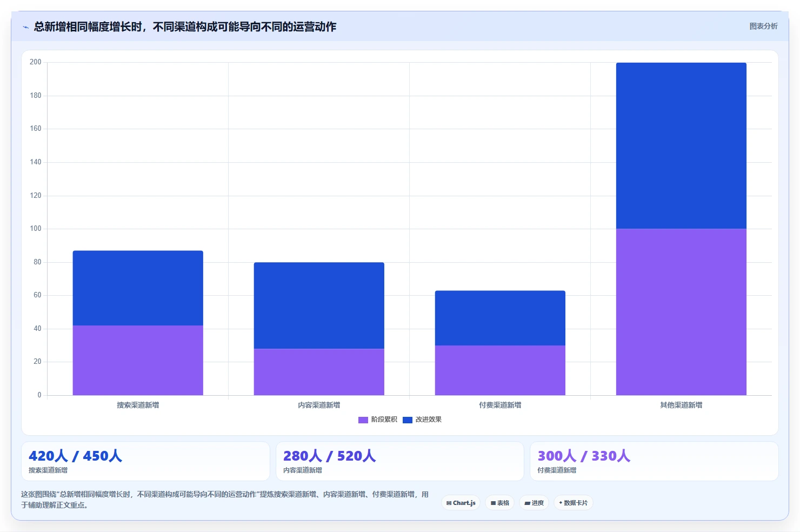Click the purple segment of 付费渠道新增 bar
800x532 pixels.
tap(500, 370)
